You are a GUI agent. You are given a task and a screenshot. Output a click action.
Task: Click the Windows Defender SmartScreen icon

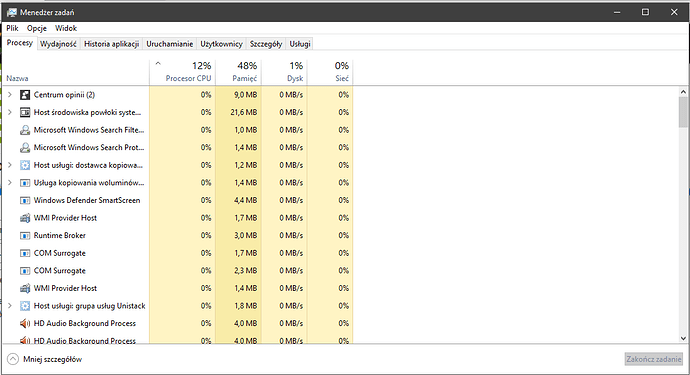[25, 200]
